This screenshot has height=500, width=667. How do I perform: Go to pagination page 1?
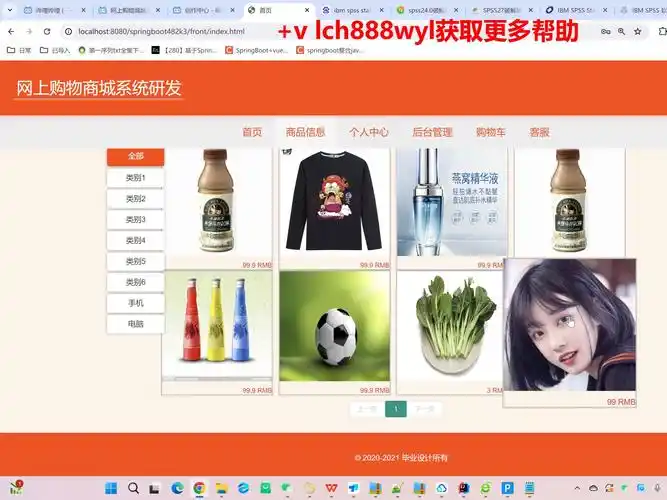click(x=396, y=409)
